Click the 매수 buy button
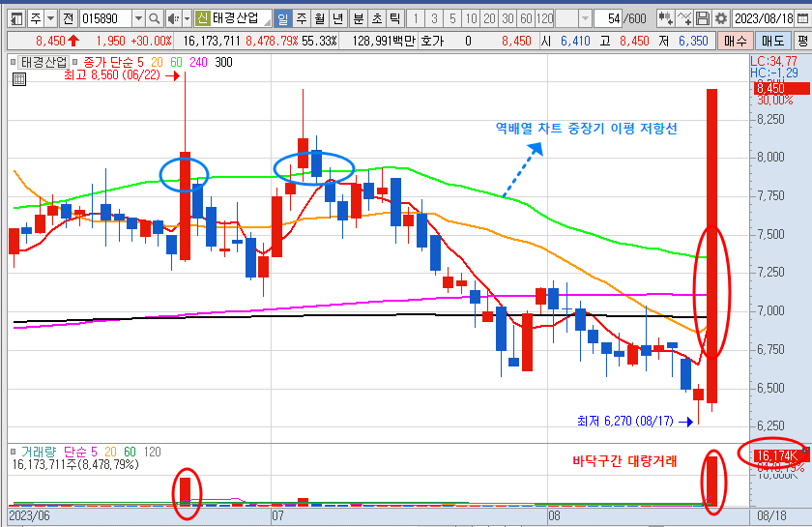The image size is (812, 527). pos(735,41)
